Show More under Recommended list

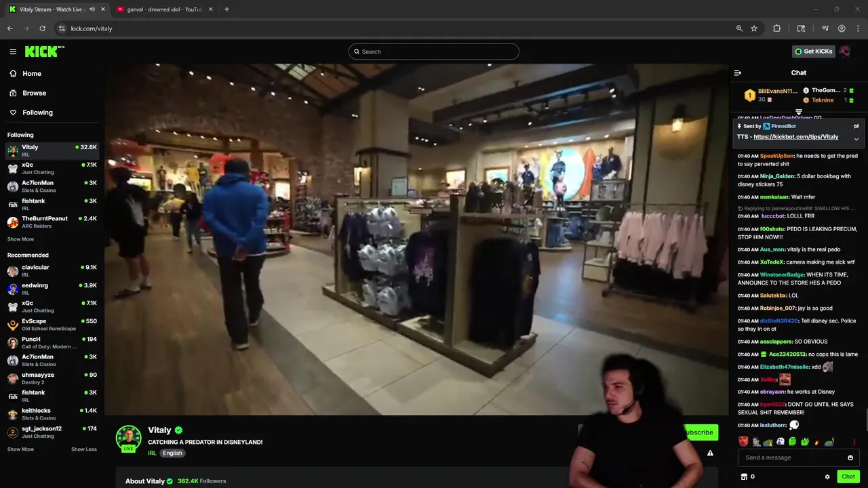coord(20,449)
